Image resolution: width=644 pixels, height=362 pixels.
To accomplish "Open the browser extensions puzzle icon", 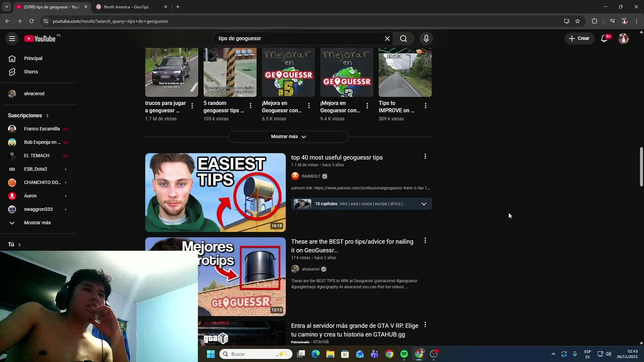I will pyautogui.click(x=595, y=21).
